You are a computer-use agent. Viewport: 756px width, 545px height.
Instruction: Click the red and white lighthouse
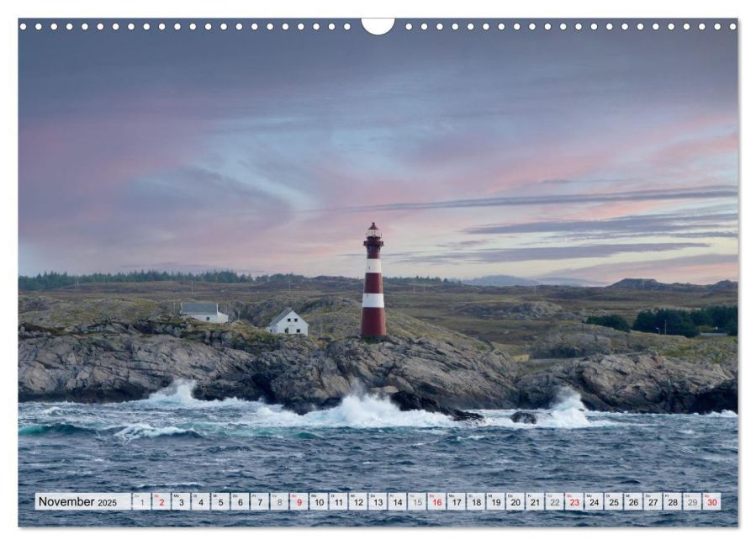tap(373, 282)
